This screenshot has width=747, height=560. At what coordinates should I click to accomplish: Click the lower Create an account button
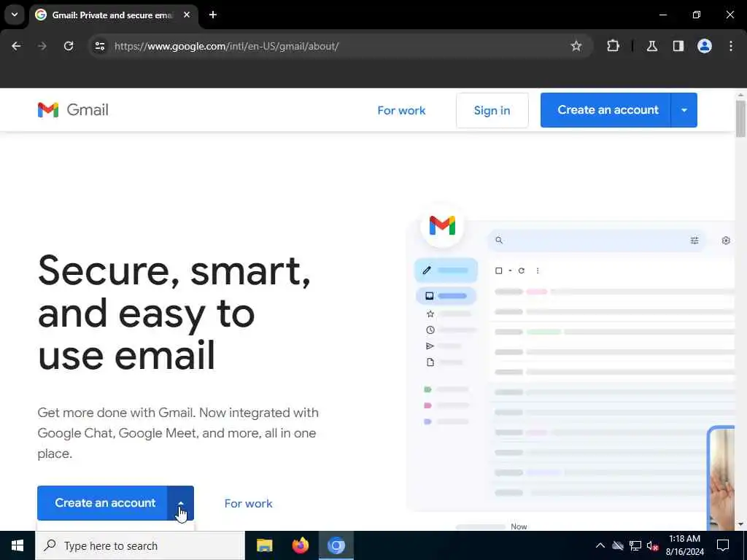(102, 503)
